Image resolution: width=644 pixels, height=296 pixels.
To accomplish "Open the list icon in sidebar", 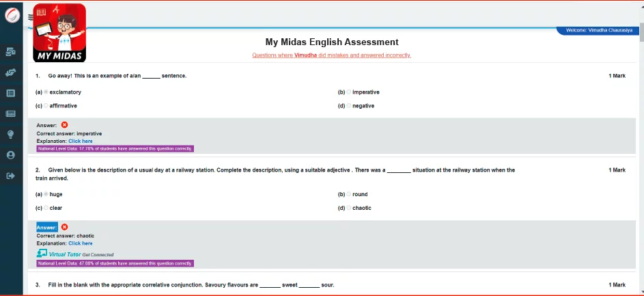I will [x=10, y=93].
